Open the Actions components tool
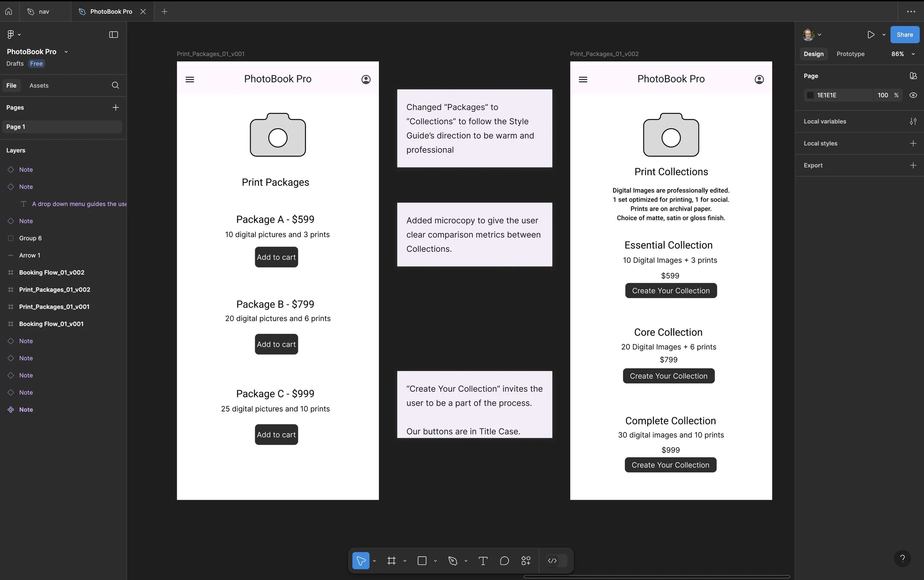Image resolution: width=924 pixels, height=580 pixels. [x=526, y=561]
